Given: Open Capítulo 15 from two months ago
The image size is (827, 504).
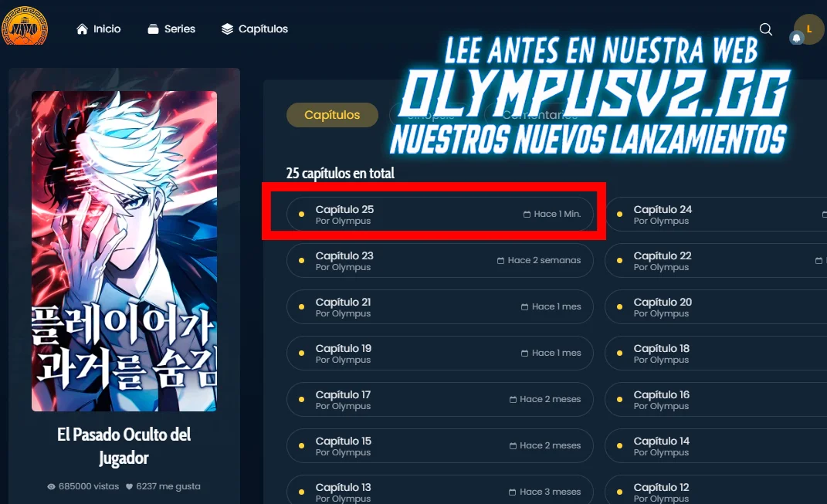Looking at the screenshot, I should coord(440,446).
